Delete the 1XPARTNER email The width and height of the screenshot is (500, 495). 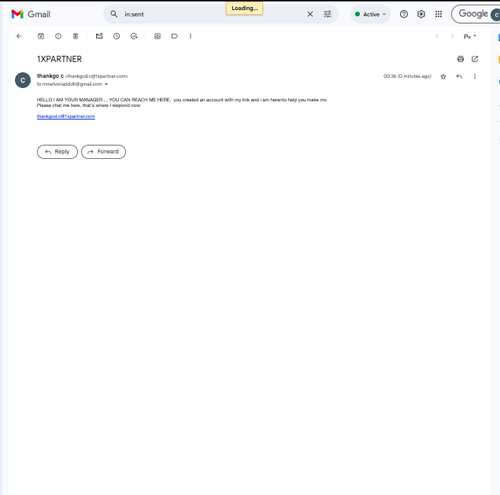75,36
